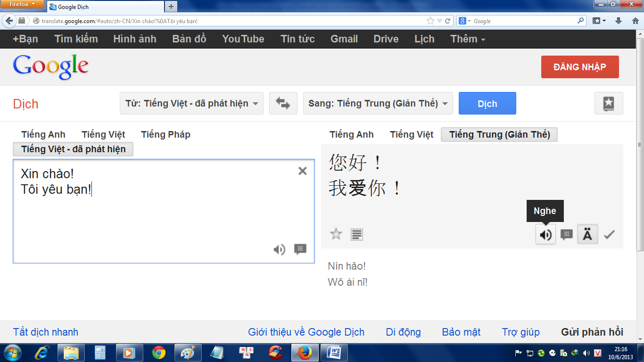Click the red Dịch page title
This screenshot has width=644, height=362.
25,104
